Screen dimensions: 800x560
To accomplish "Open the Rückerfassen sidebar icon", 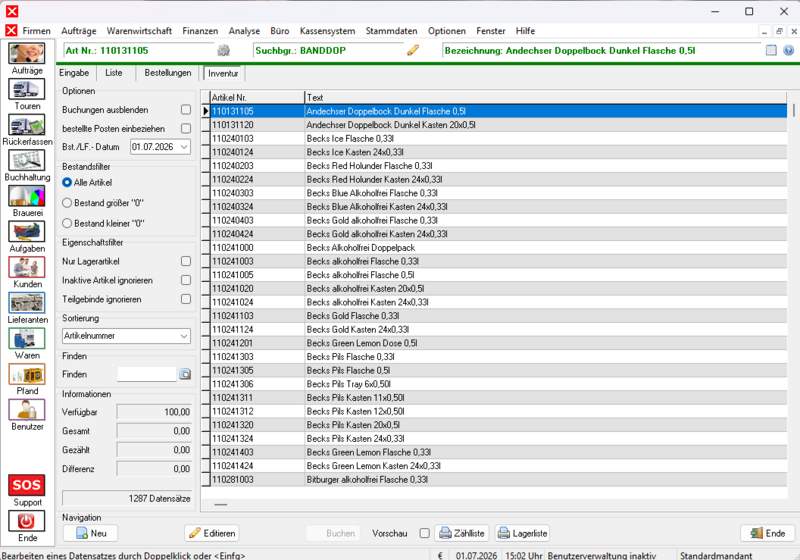I will (x=27, y=125).
